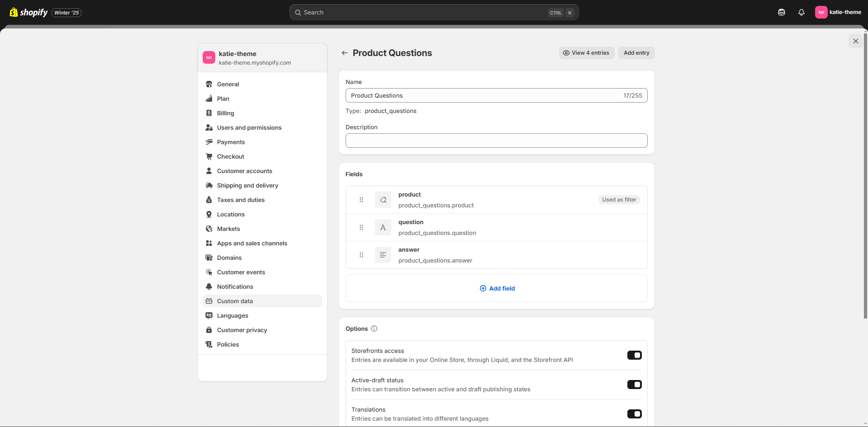Click into the Description input field
This screenshot has width=868, height=427.
[x=496, y=141]
